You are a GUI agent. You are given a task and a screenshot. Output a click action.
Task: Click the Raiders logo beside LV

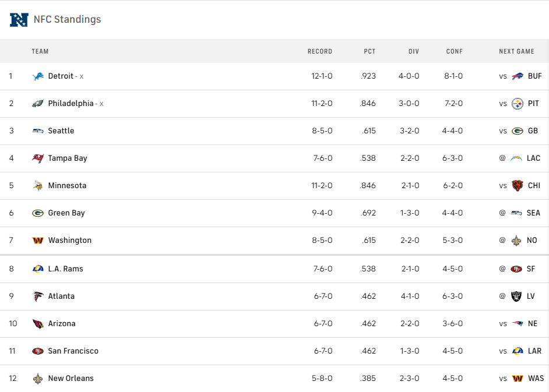[516, 296]
